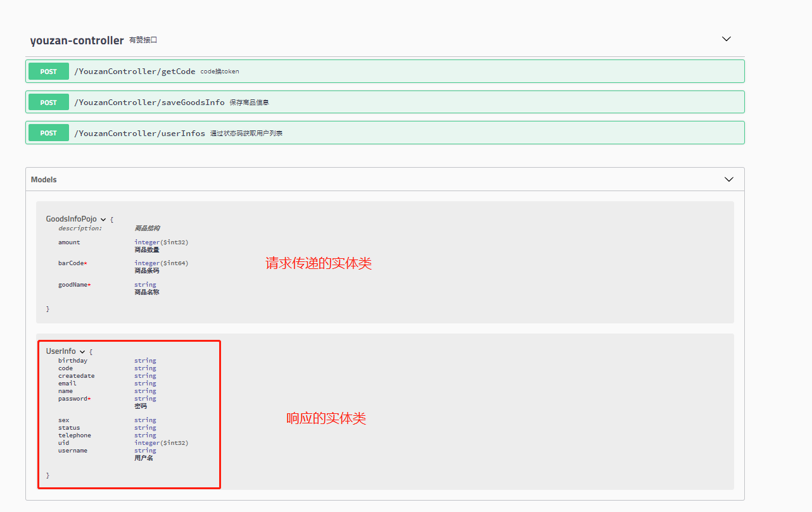Click the '用户名' username description
The width and height of the screenshot is (812, 512).
coord(144,458)
